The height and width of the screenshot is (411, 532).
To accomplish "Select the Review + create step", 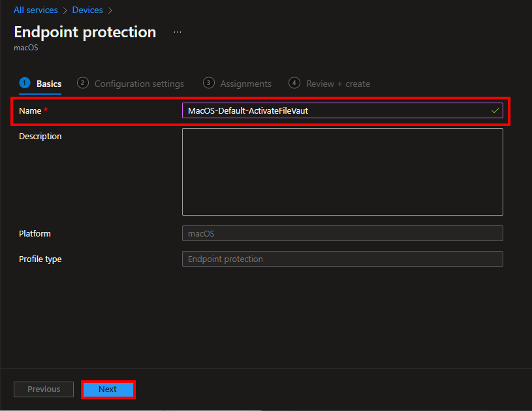I will point(337,83).
